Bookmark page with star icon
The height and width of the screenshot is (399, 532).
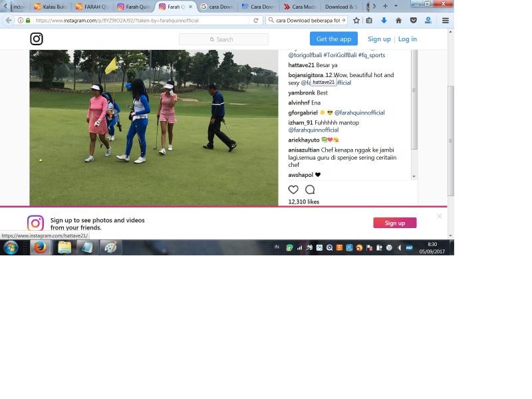(356, 21)
